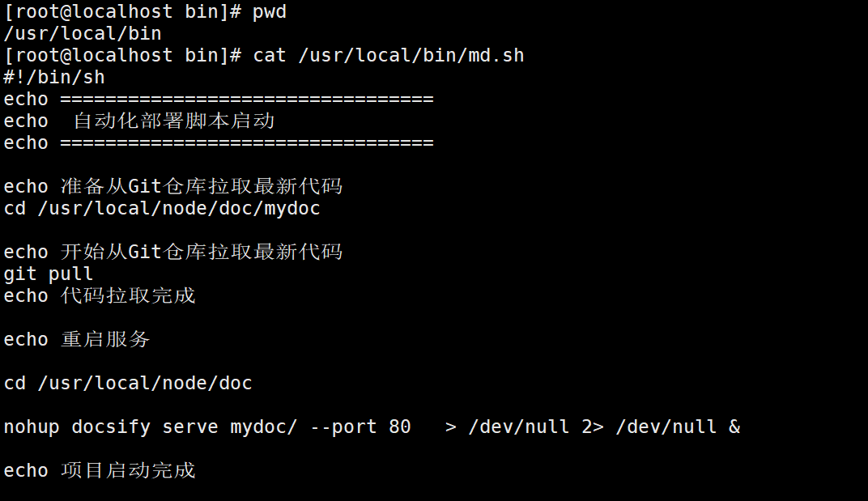Image resolution: width=868 pixels, height=501 pixels.
Task: Click the 自动化部署脚本启动 text
Action: 174,121
